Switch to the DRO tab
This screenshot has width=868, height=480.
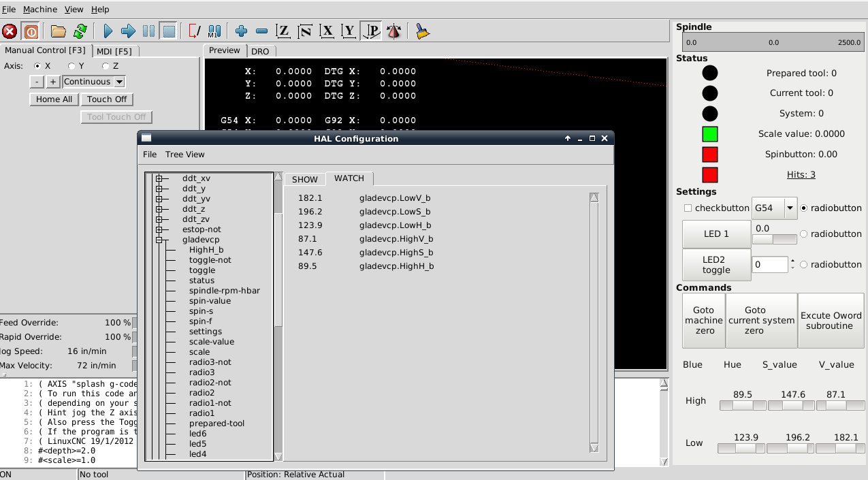click(260, 51)
